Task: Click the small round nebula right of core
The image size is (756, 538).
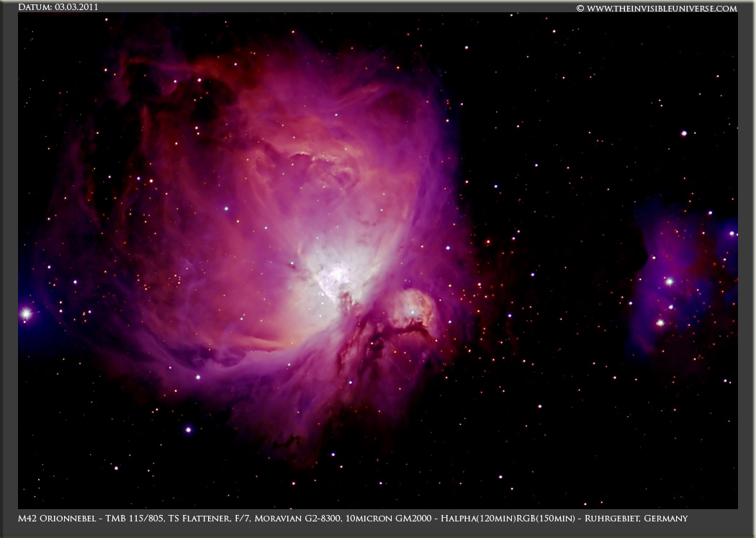Action: point(413,308)
